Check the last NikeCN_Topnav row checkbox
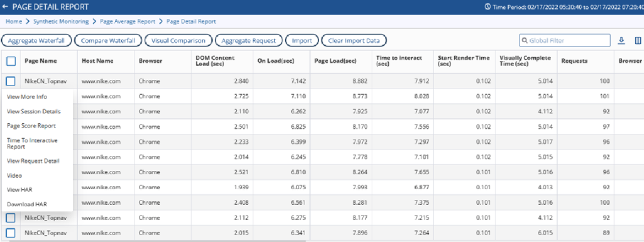Screen dimensions: 644x242 click(x=11, y=233)
